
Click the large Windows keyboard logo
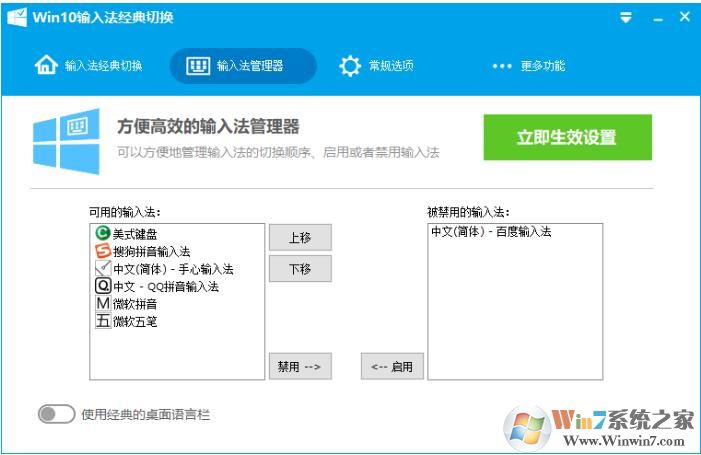point(66,141)
